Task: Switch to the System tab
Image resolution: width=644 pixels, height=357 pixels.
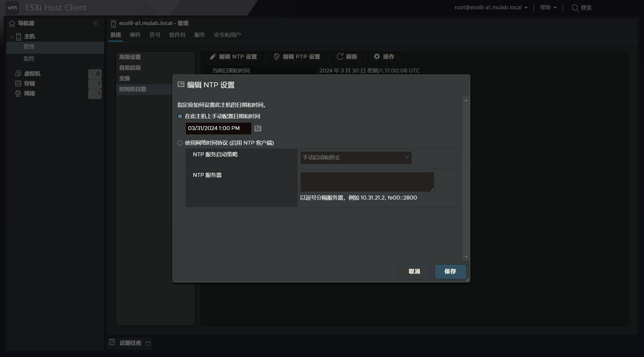Action: [116, 35]
